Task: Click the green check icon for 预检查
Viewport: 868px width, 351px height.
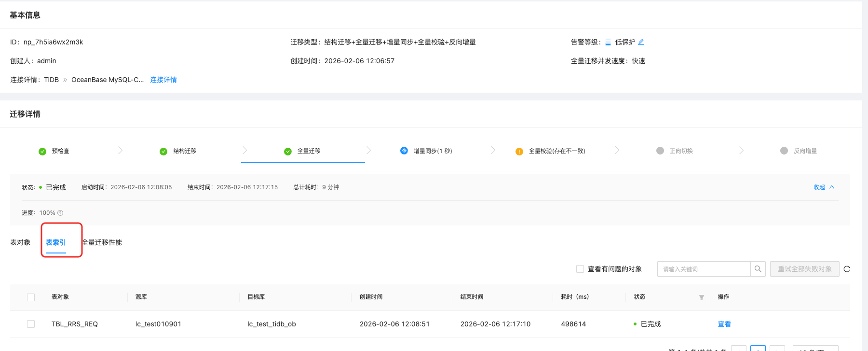Action: pyautogui.click(x=42, y=151)
